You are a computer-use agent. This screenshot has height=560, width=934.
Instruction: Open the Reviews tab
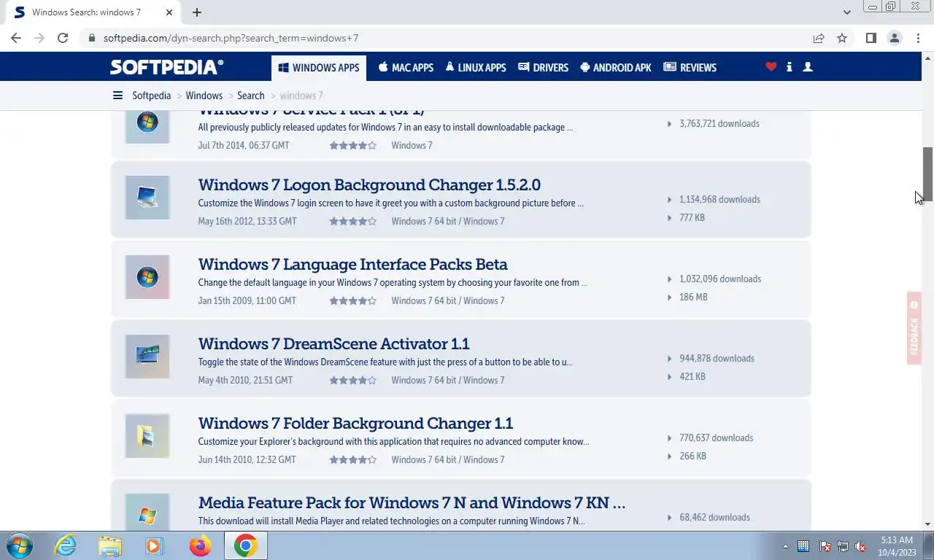(x=690, y=68)
